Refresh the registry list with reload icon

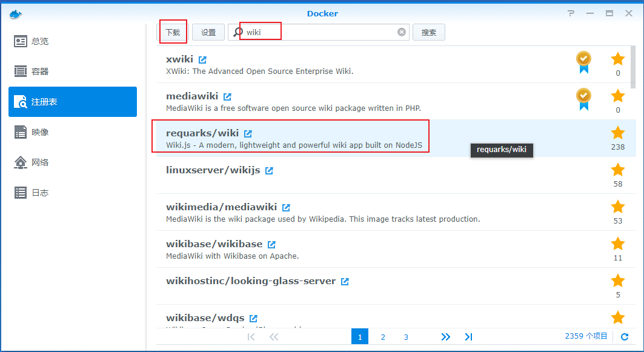pyautogui.click(x=625, y=337)
